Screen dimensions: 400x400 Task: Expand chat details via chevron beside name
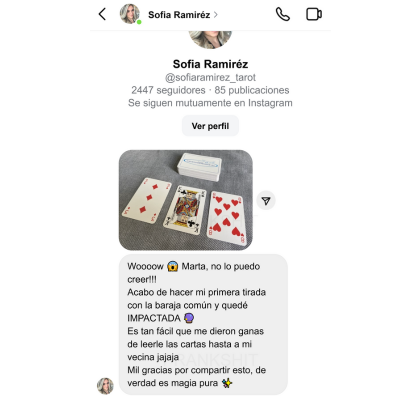pyautogui.click(x=216, y=15)
